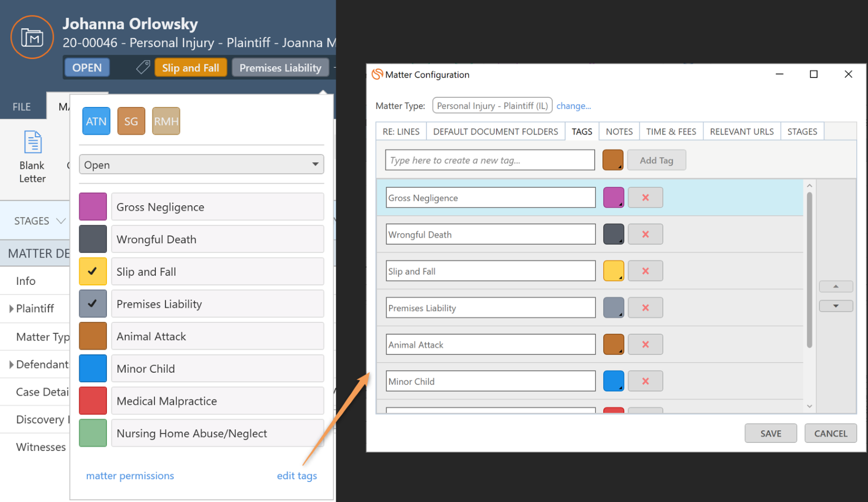
Task: Expand the Plaintiff tree node
Action: (x=11, y=309)
